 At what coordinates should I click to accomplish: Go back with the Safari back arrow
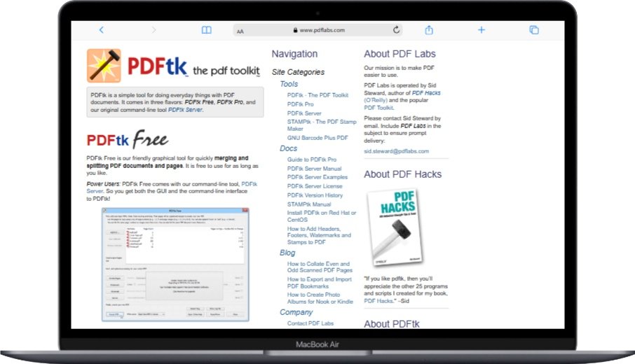[x=101, y=30]
